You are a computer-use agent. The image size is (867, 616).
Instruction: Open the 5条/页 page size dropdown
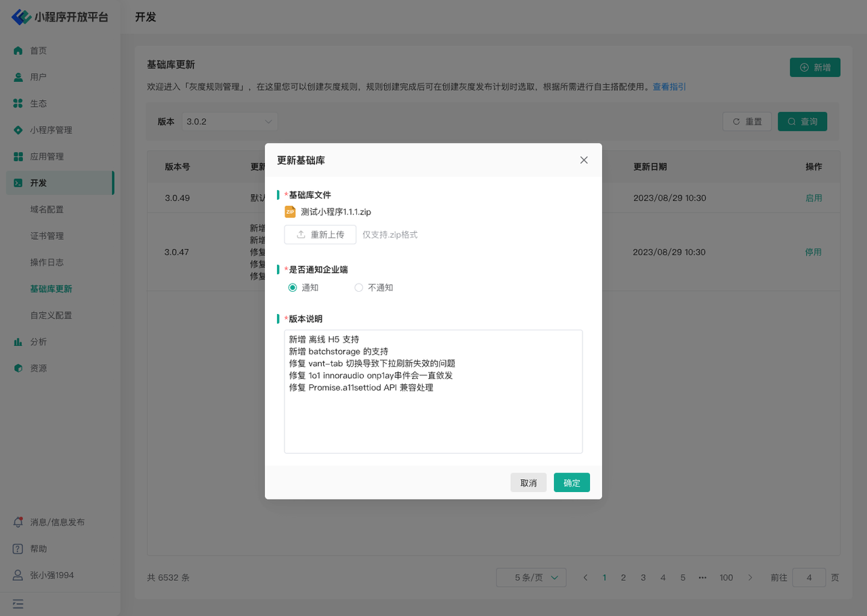click(531, 577)
